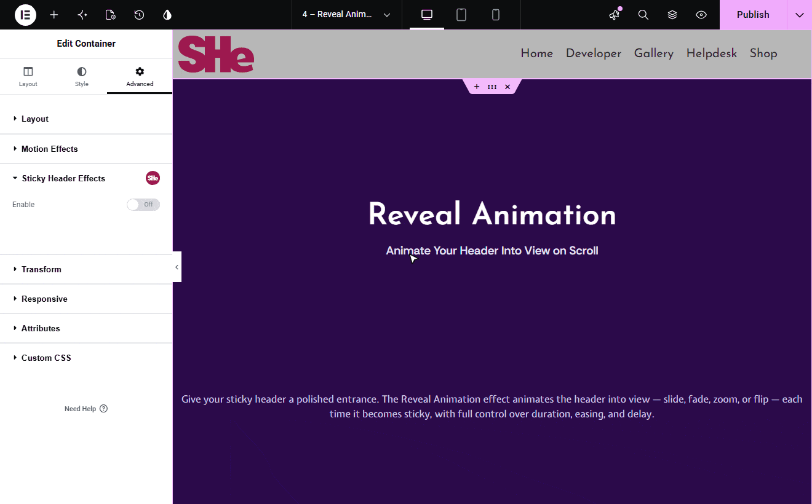Switch to the Advanced tab
The height and width of the screenshot is (504, 812).
(x=140, y=77)
